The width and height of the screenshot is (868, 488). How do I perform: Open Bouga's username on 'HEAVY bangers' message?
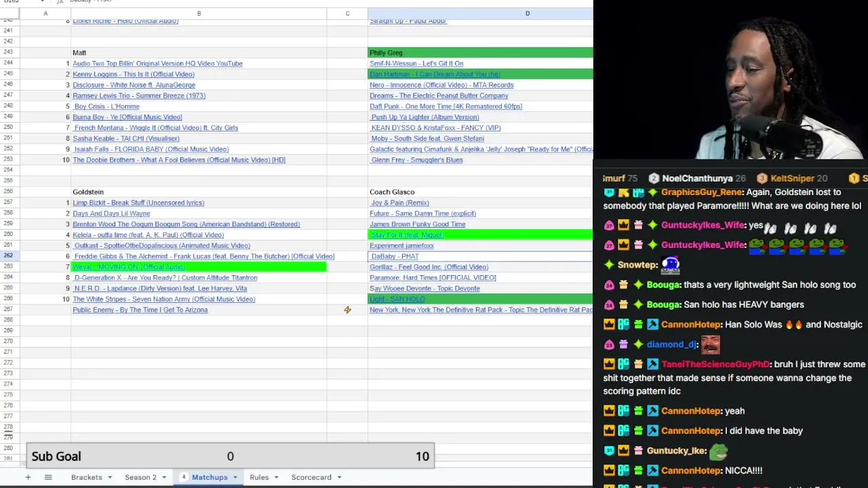pos(663,305)
